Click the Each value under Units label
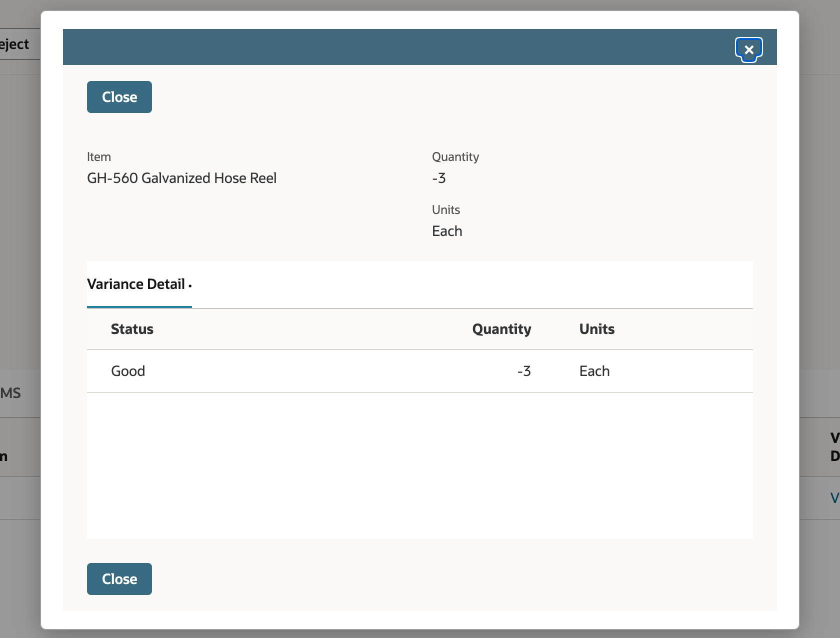Viewport: 840px width, 638px height. 447,231
